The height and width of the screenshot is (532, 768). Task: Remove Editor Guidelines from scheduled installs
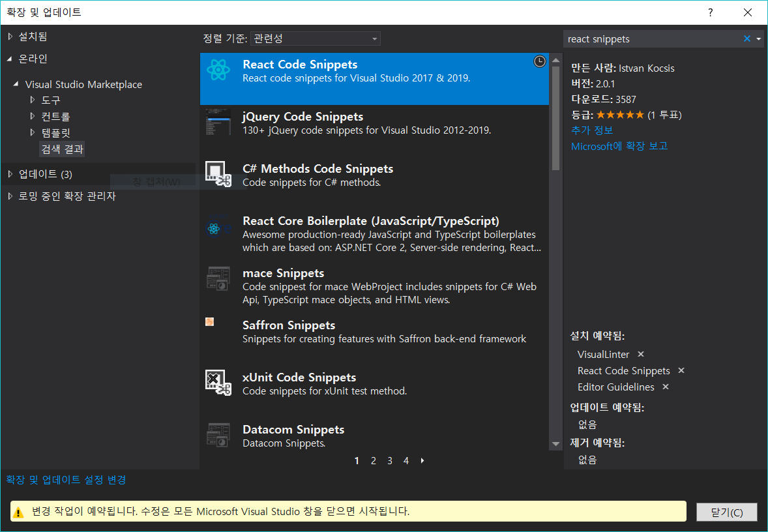665,387
